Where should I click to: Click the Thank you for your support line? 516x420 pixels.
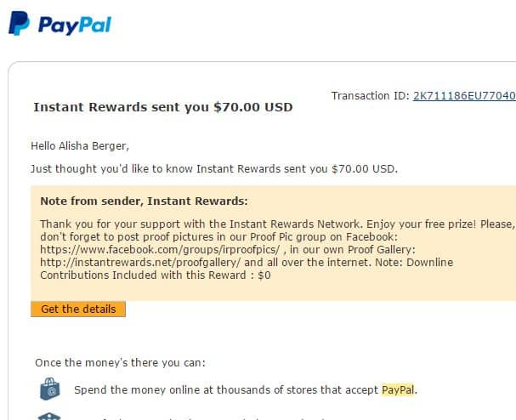tap(277, 224)
